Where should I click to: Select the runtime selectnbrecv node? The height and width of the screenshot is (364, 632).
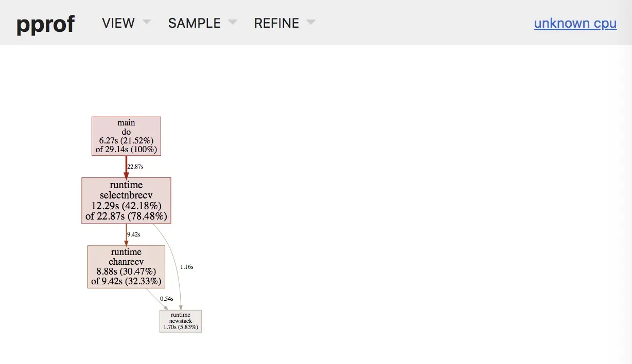[x=126, y=201]
